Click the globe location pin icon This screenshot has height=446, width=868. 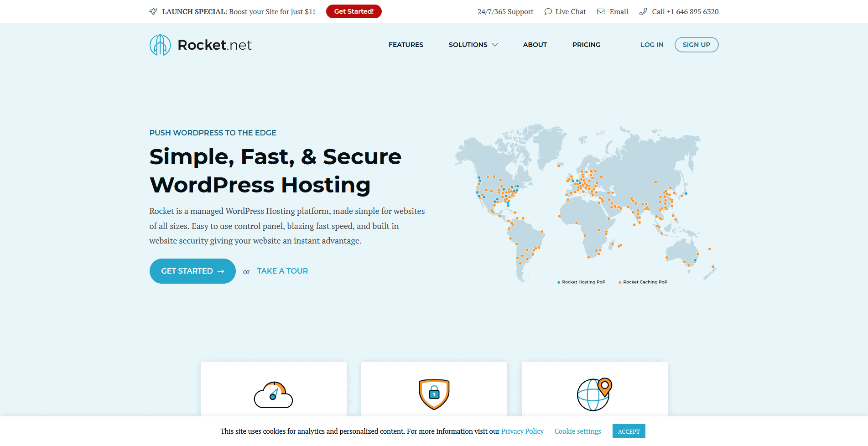coord(594,394)
